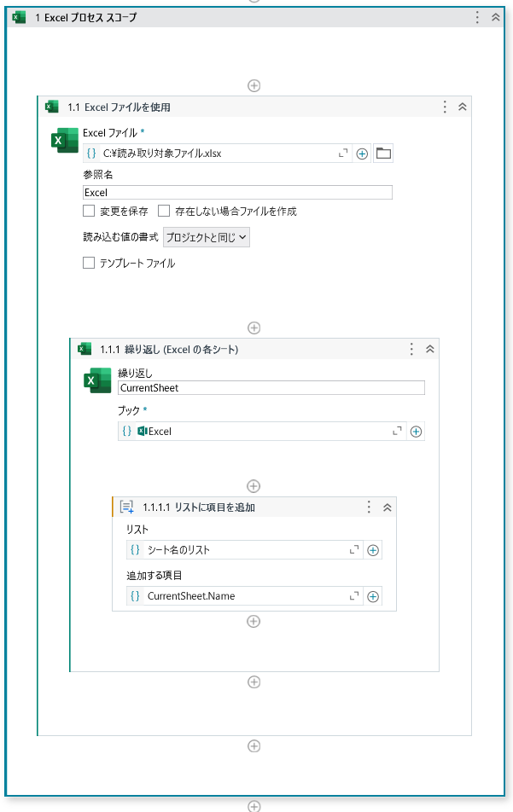513x812 pixels.
Task: Add activity below 繰り返し (Excel の各シート) container
Action: click(254, 681)
